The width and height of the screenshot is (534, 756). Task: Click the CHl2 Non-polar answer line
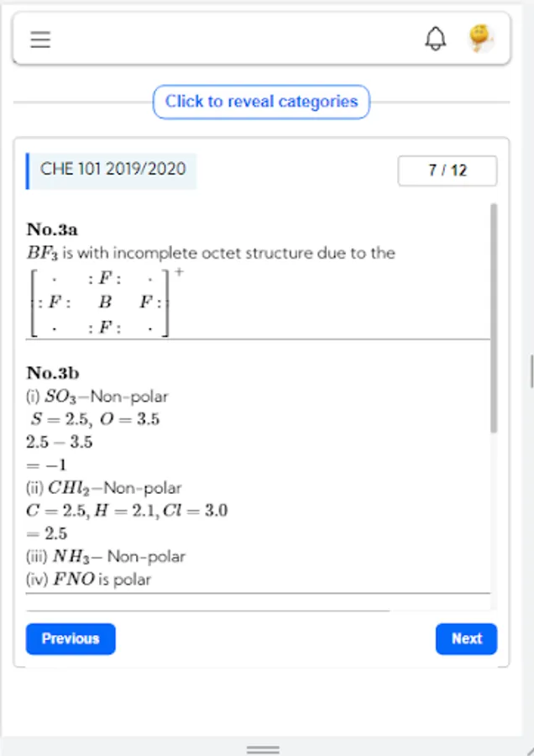click(x=104, y=488)
